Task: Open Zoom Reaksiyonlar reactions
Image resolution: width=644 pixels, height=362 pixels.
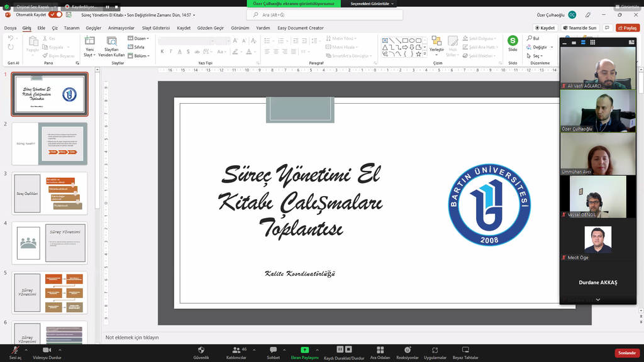Action: click(x=408, y=353)
